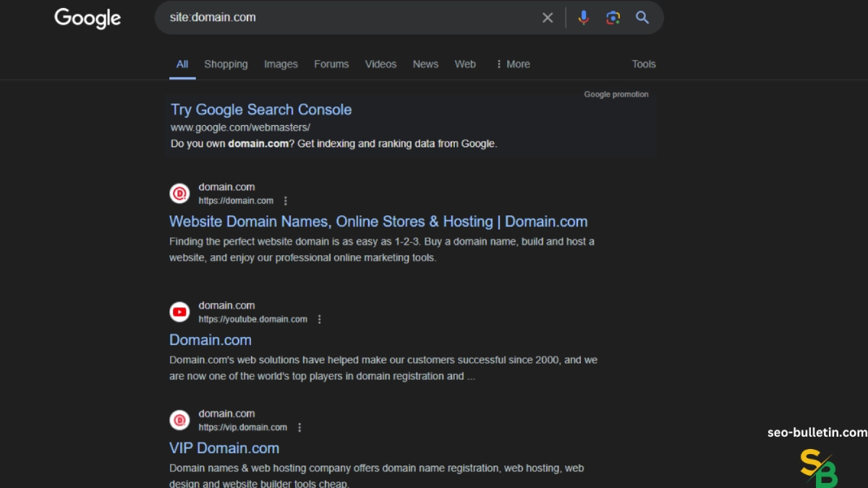The image size is (868, 488).
Task: Click the Domain.com favicon on the first result
Action: 179,193
